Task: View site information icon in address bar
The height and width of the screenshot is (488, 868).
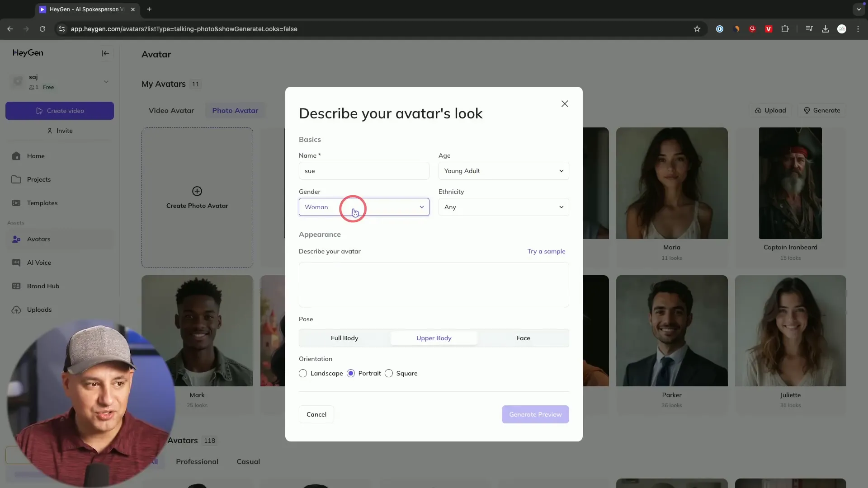Action: (x=62, y=29)
